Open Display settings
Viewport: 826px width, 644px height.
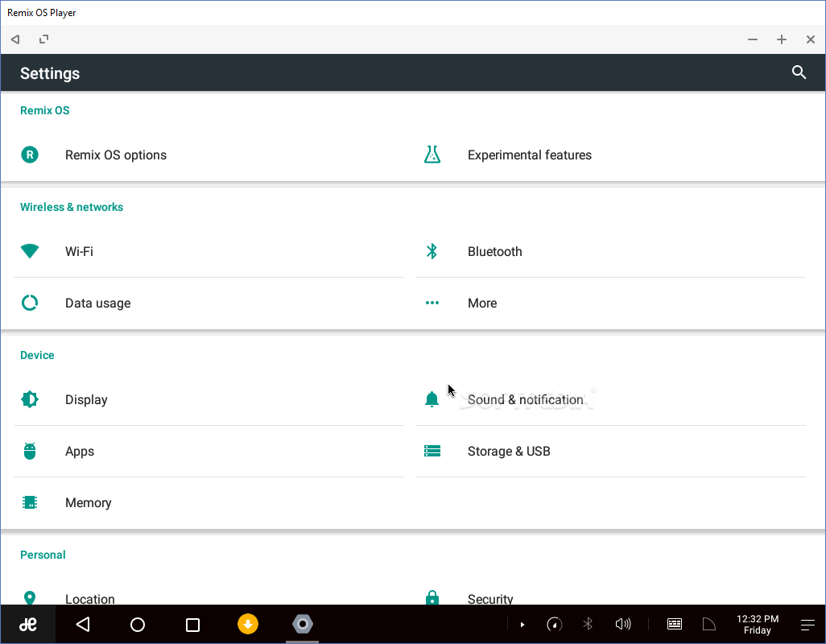[208, 399]
